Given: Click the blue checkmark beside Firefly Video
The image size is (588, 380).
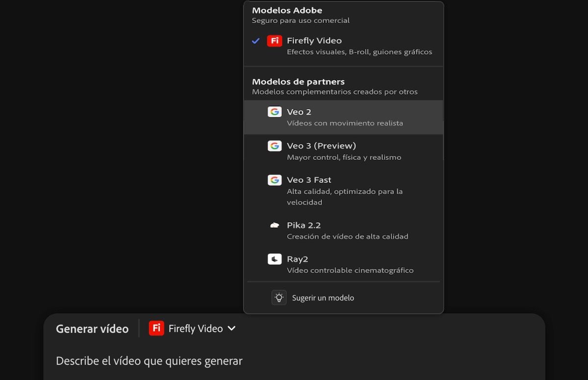Looking at the screenshot, I should (x=256, y=41).
